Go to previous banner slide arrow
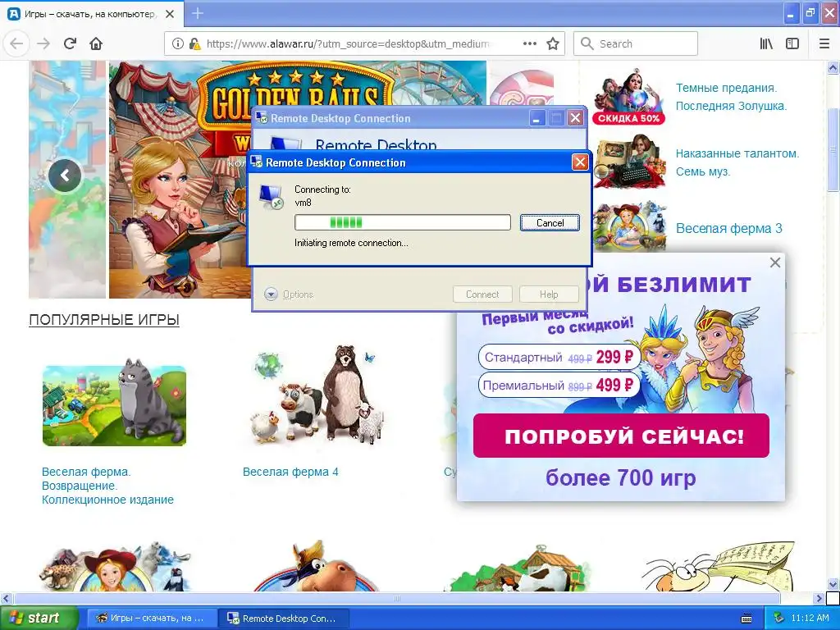840x630 pixels. pos(65,176)
